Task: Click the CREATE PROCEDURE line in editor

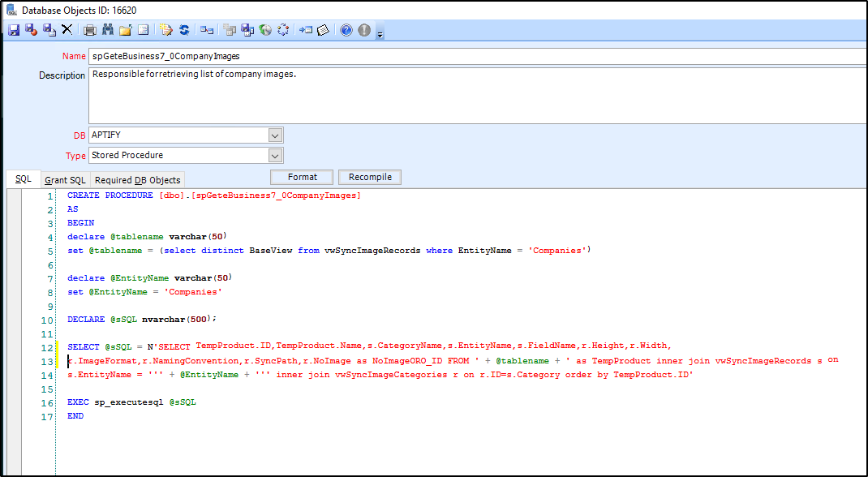Action: pyautogui.click(x=214, y=196)
